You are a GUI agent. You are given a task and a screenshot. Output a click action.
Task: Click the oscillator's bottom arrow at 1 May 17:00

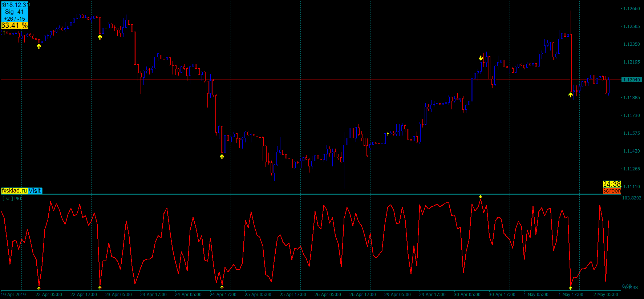point(571,288)
